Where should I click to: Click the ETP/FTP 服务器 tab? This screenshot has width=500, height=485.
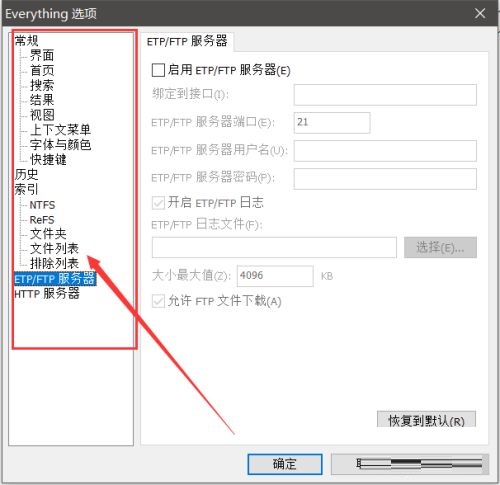187,41
